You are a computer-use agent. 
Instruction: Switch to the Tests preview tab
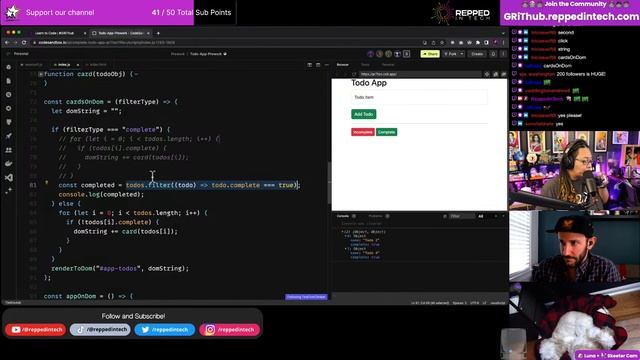tap(365, 64)
